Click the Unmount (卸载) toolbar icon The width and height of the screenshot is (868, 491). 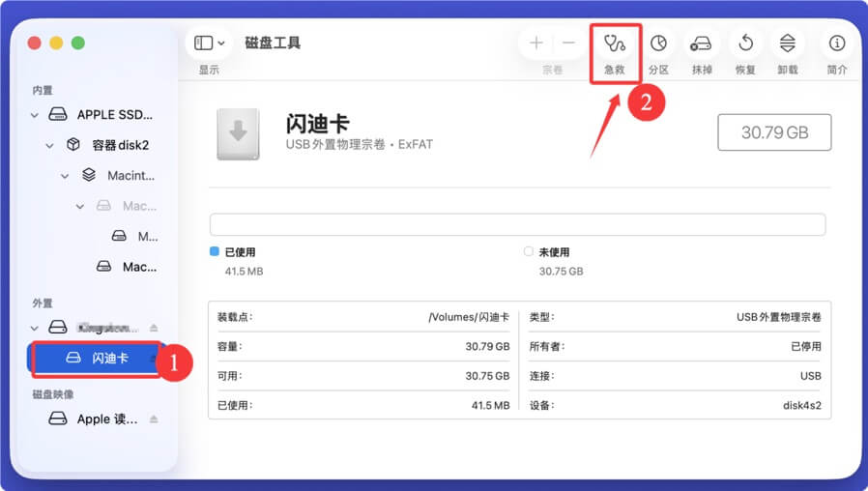coord(787,43)
